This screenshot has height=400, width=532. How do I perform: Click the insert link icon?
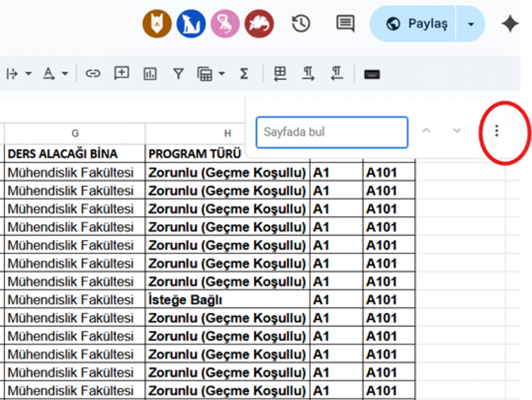tap(93, 74)
